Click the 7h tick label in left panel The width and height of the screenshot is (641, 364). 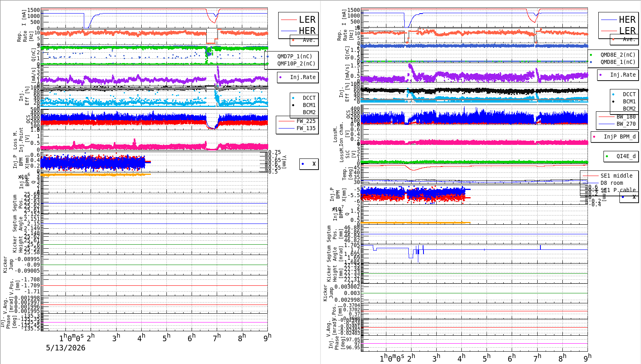pyautogui.click(x=217, y=338)
